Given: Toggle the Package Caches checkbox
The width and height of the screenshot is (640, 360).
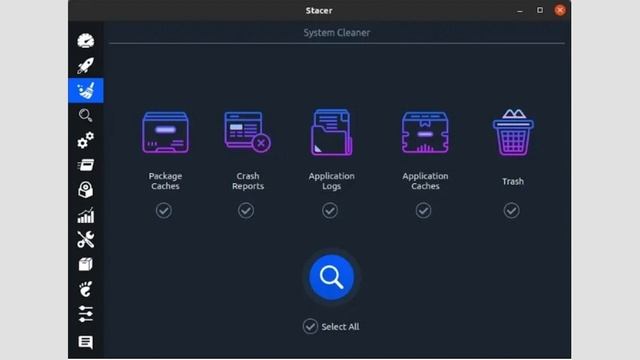Looking at the screenshot, I should (x=164, y=211).
